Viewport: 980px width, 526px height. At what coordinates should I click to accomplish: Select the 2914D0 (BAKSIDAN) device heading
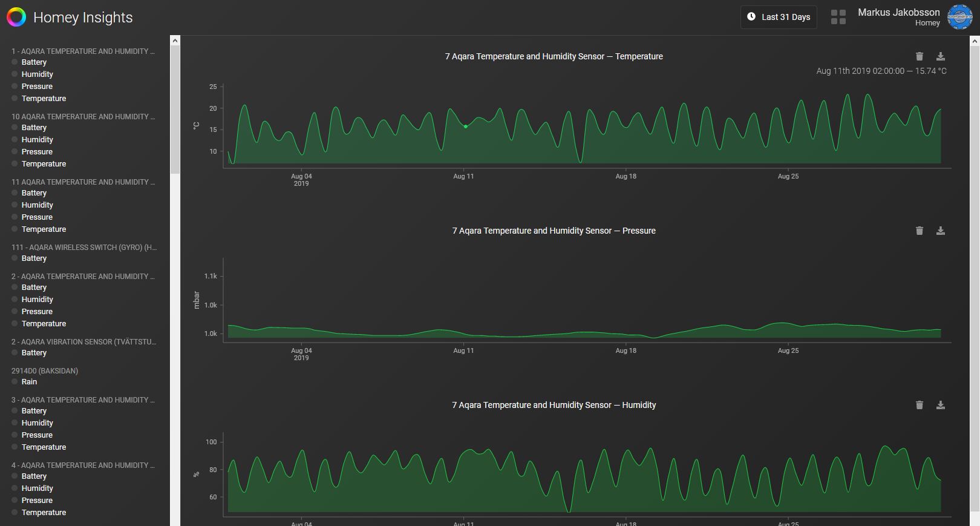45,371
